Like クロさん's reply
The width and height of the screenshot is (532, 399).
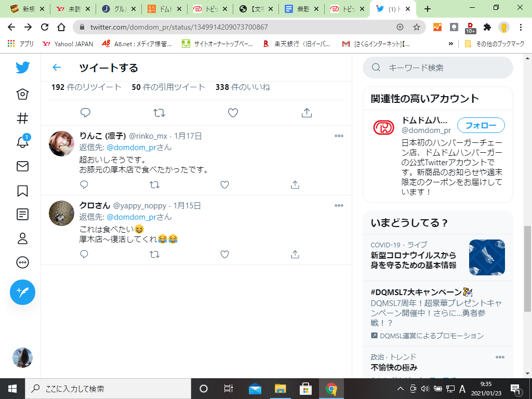click(224, 254)
